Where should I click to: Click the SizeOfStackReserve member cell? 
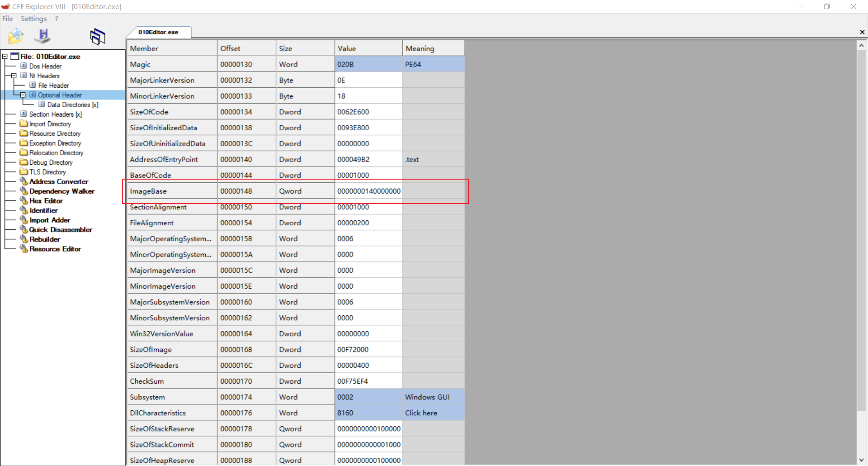tap(172, 428)
